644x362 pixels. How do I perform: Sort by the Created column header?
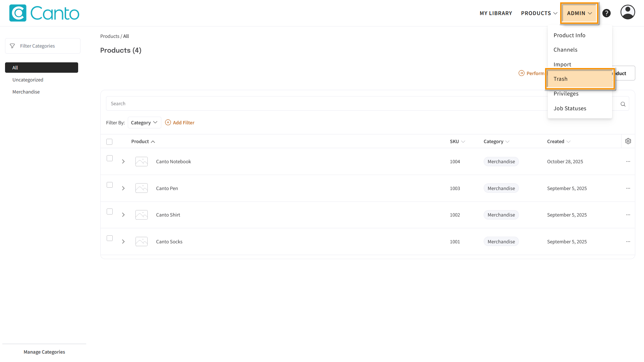tap(559, 141)
